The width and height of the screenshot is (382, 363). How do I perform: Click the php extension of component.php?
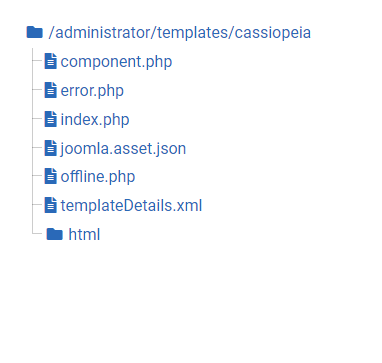pos(159,63)
